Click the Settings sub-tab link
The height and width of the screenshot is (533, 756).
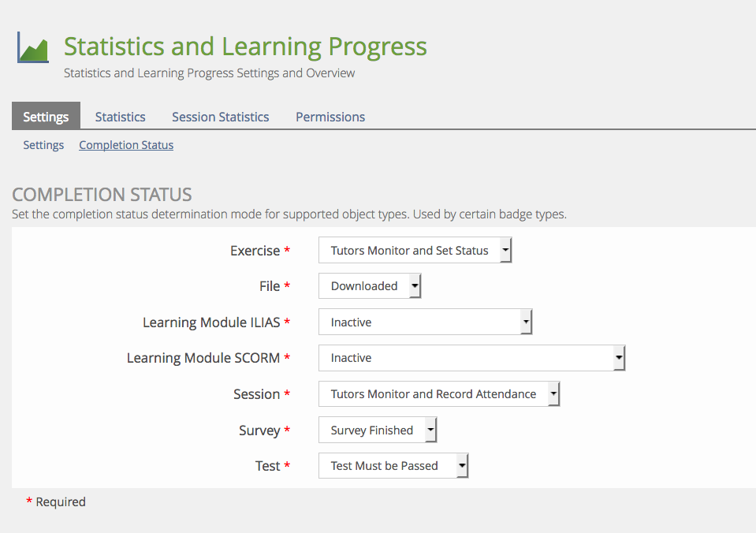point(43,145)
